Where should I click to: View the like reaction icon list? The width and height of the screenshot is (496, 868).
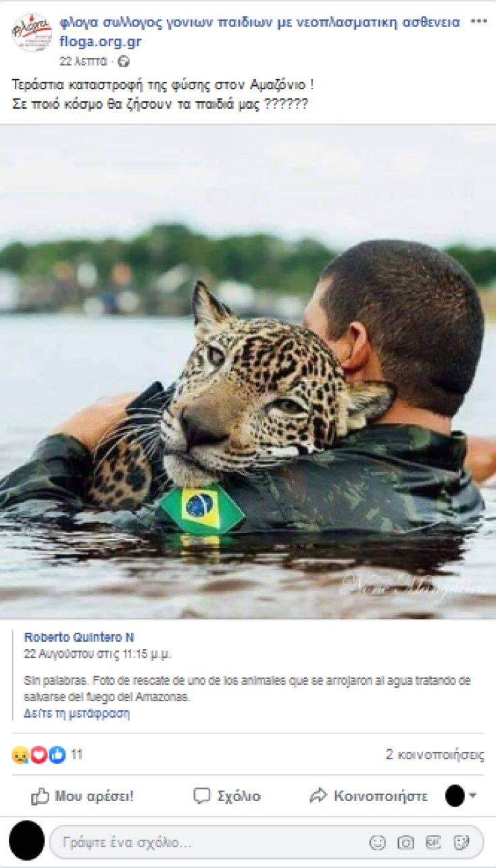click(x=57, y=755)
